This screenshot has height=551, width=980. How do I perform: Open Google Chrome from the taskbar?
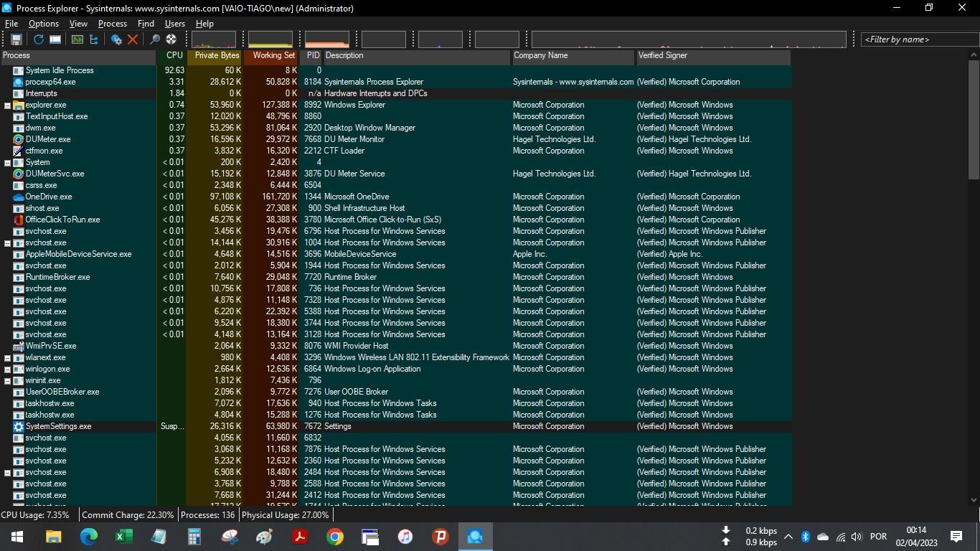pyautogui.click(x=334, y=537)
